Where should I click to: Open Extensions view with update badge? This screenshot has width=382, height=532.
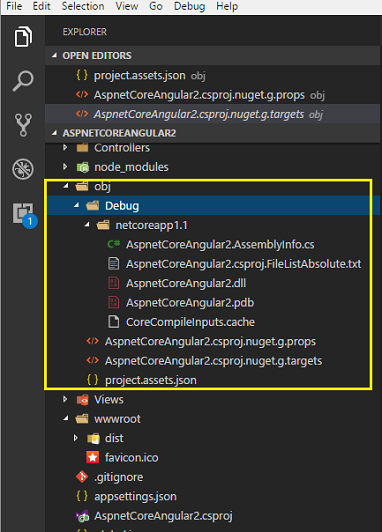(25, 215)
